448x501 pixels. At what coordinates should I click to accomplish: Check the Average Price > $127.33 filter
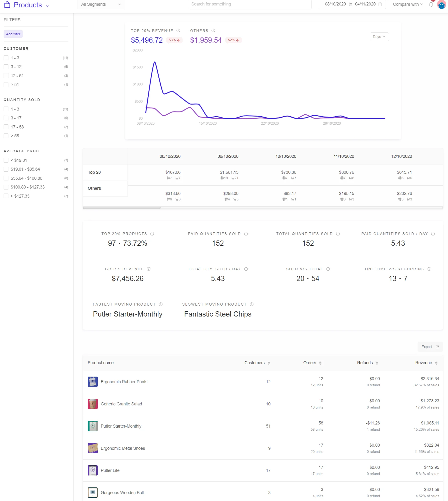point(6,196)
